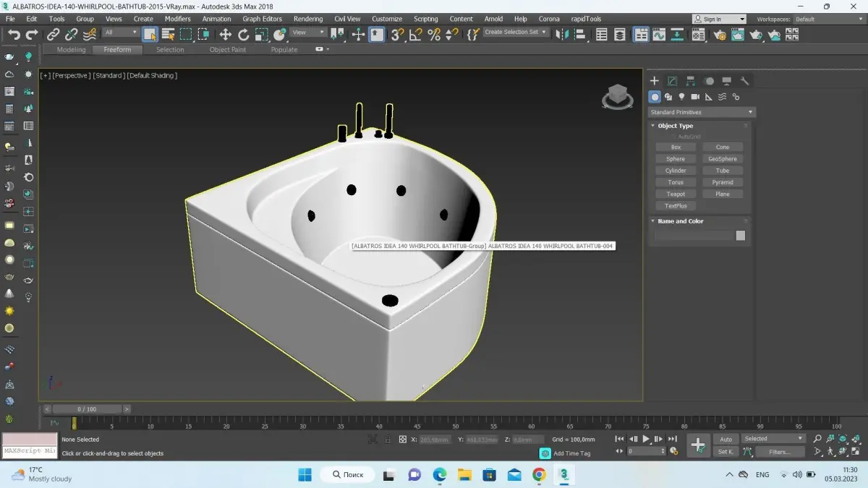Image resolution: width=868 pixels, height=488 pixels.
Task: Toggle Set Key mode button
Action: click(726, 452)
